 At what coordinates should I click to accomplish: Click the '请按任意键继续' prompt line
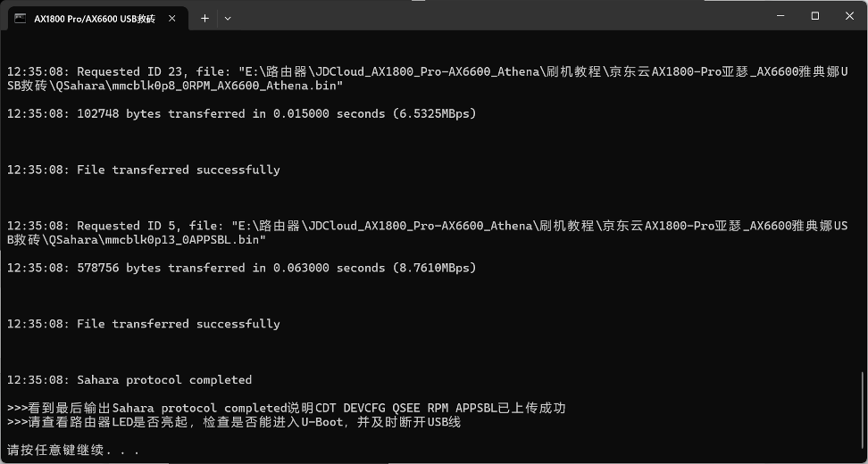coord(73,451)
